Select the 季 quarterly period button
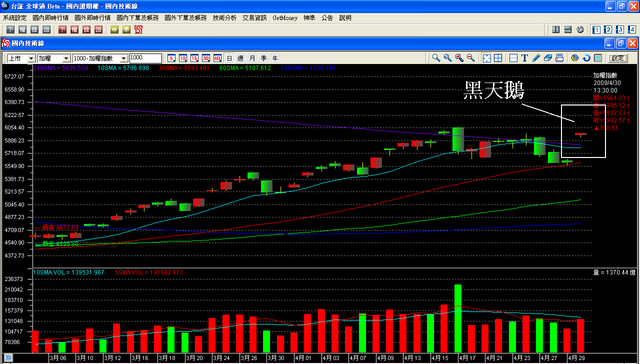 264,58
